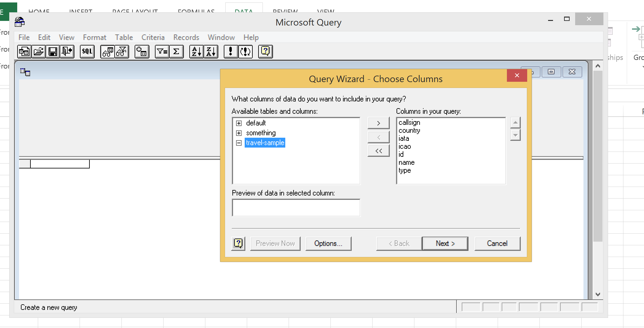Add selected column with the > button

pos(378,123)
